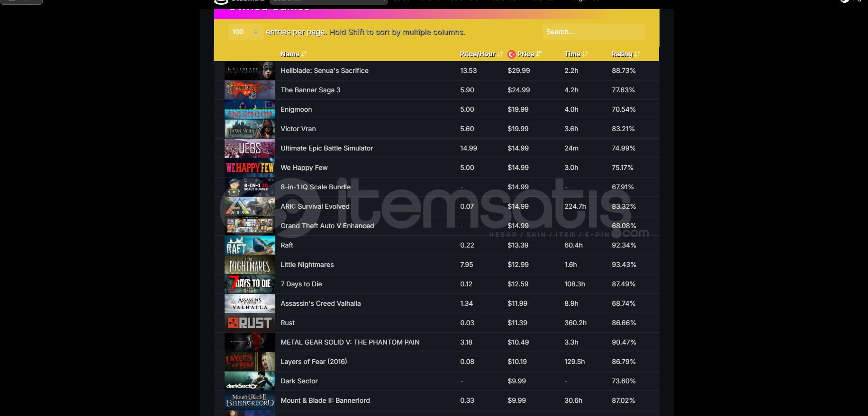
Task: Open the Rust game link
Action: [x=288, y=323]
